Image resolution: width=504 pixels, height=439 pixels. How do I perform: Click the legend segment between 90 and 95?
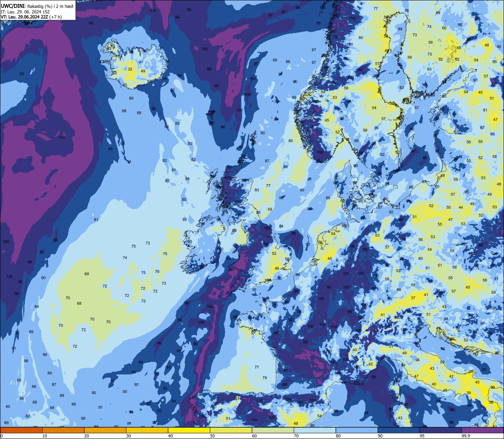click(398, 430)
